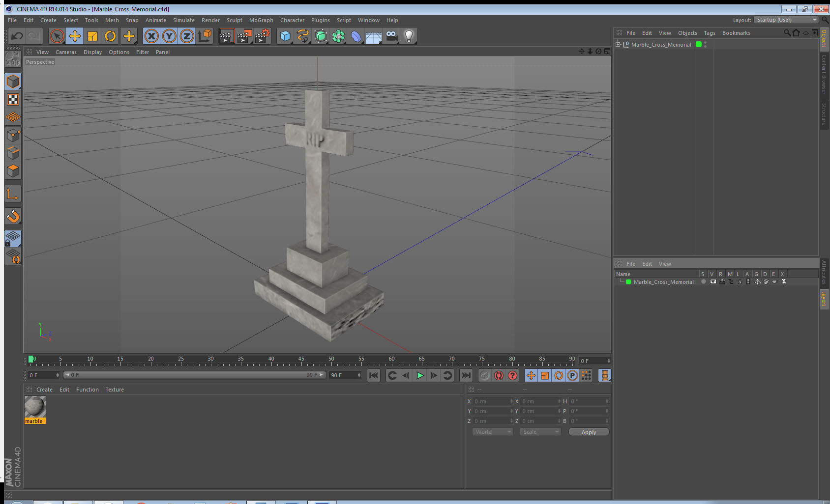Click Record active objects button

485,375
